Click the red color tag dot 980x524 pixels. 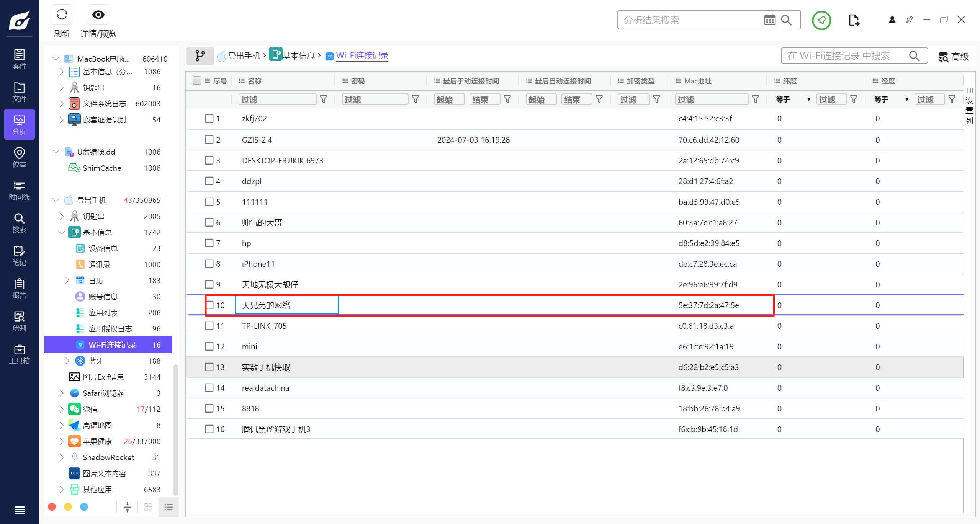click(52, 507)
